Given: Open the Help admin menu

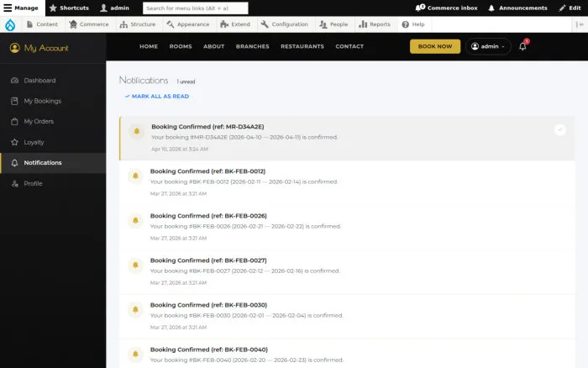Looking at the screenshot, I should tap(413, 24).
